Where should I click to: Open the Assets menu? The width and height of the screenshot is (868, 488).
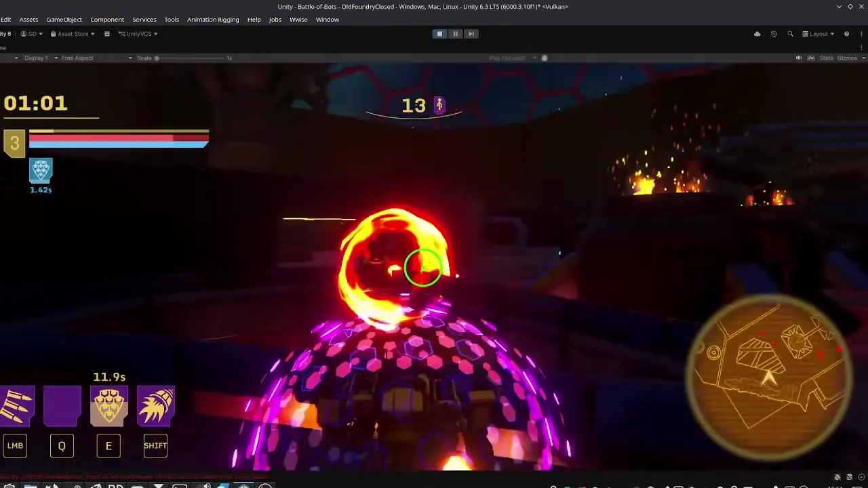[x=28, y=20]
